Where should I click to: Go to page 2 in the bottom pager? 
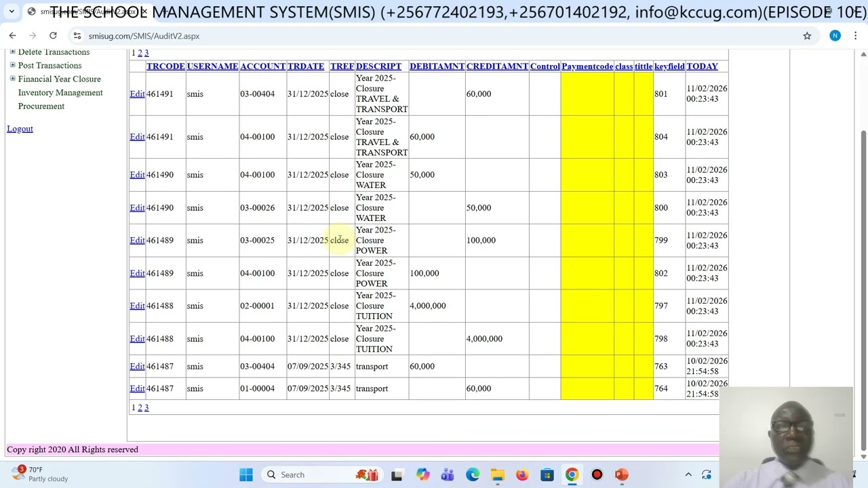140,407
